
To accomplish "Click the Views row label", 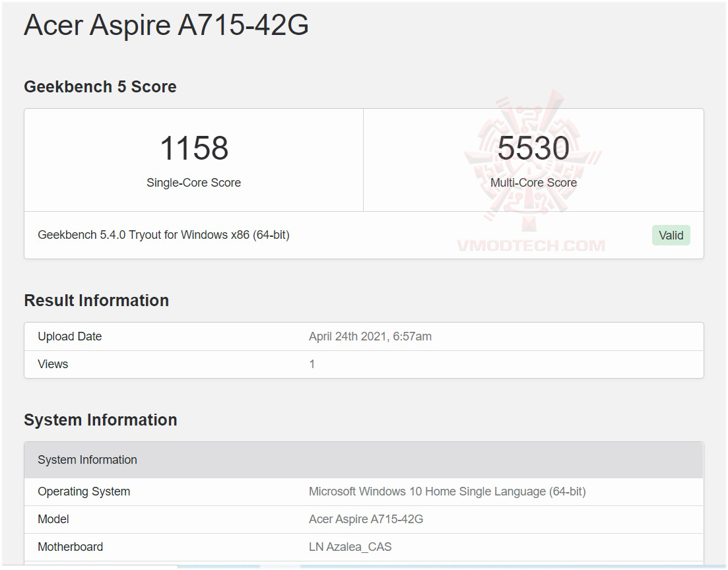I will point(53,364).
